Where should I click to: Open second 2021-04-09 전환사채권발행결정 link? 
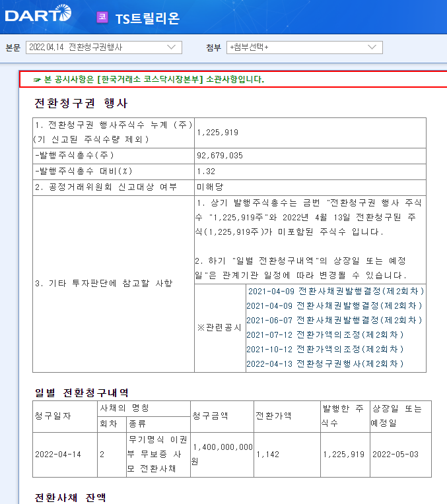334,305
